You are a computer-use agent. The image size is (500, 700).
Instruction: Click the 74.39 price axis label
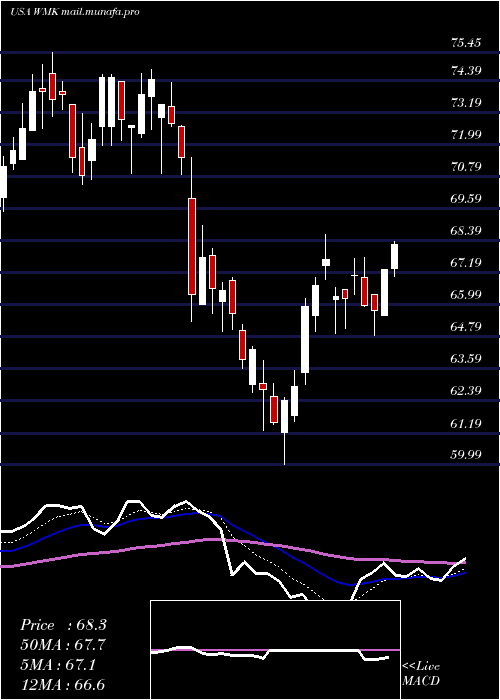click(x=466, y=71)
